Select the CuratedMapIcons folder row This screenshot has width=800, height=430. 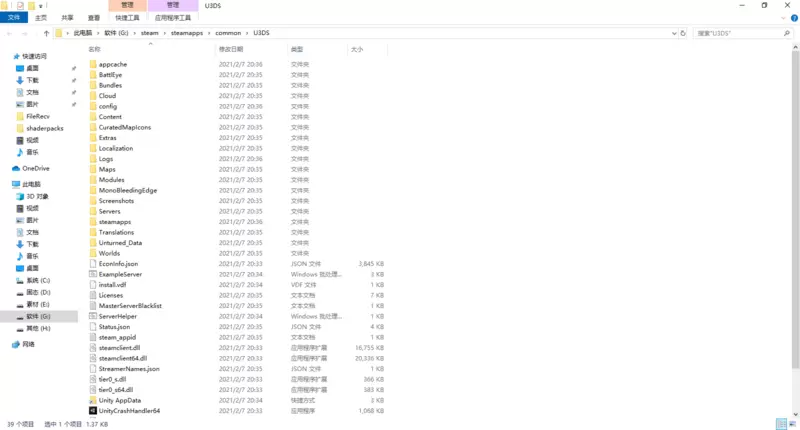click(237, 127)
